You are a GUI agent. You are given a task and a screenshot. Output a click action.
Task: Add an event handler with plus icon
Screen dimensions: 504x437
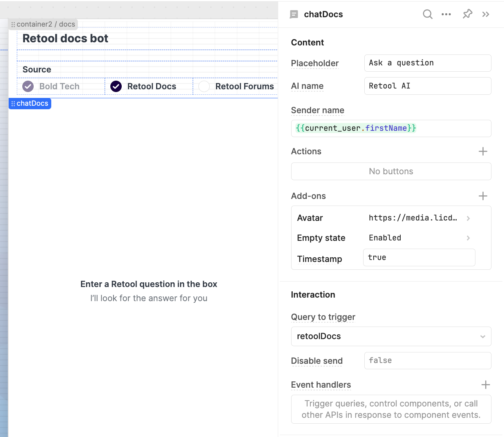click(x=486, y=385)
